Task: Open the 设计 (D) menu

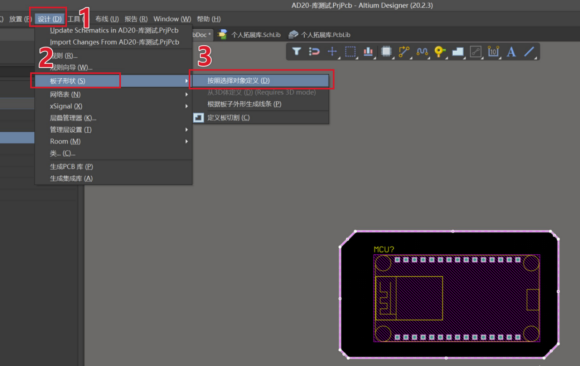Action: point(50,19)
